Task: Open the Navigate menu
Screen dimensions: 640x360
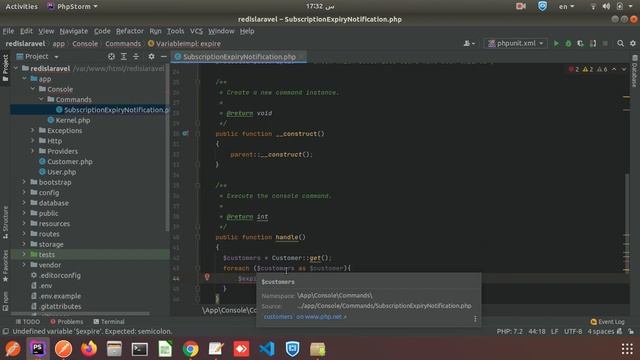Action: point(73,31)
